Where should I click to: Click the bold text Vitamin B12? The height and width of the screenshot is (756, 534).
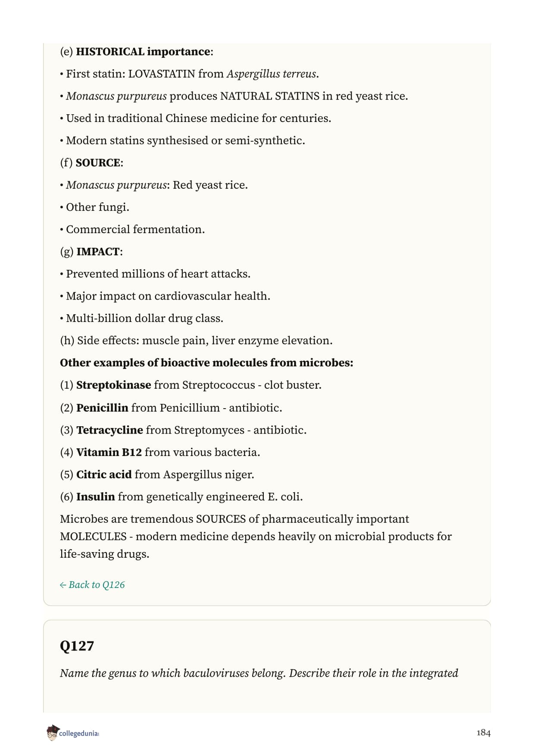[x=109, y=452]
